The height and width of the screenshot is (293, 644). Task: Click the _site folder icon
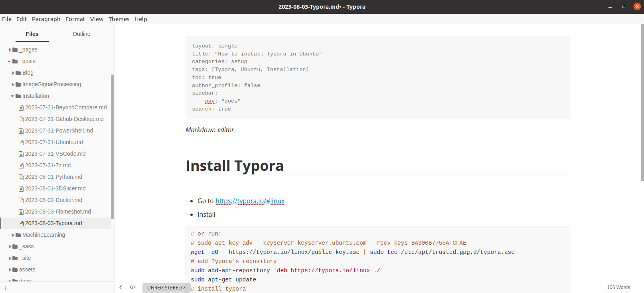[x=15, y=258]
